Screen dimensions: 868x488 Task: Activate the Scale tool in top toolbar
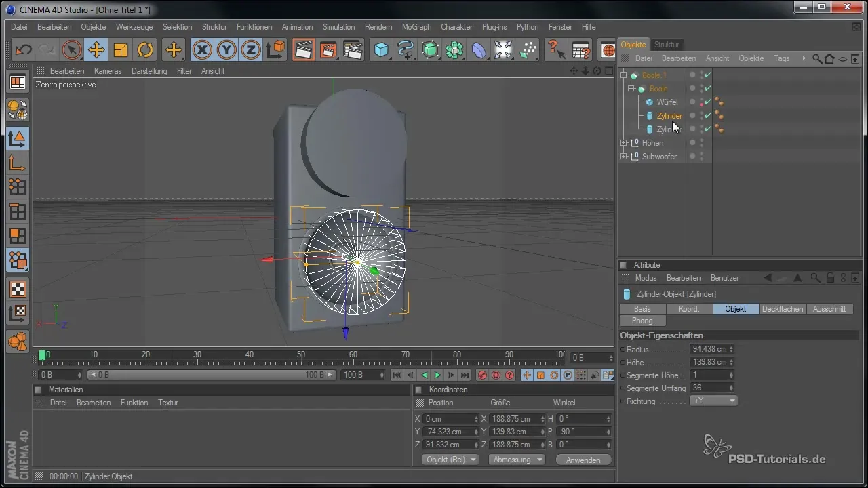coord(121,50)
